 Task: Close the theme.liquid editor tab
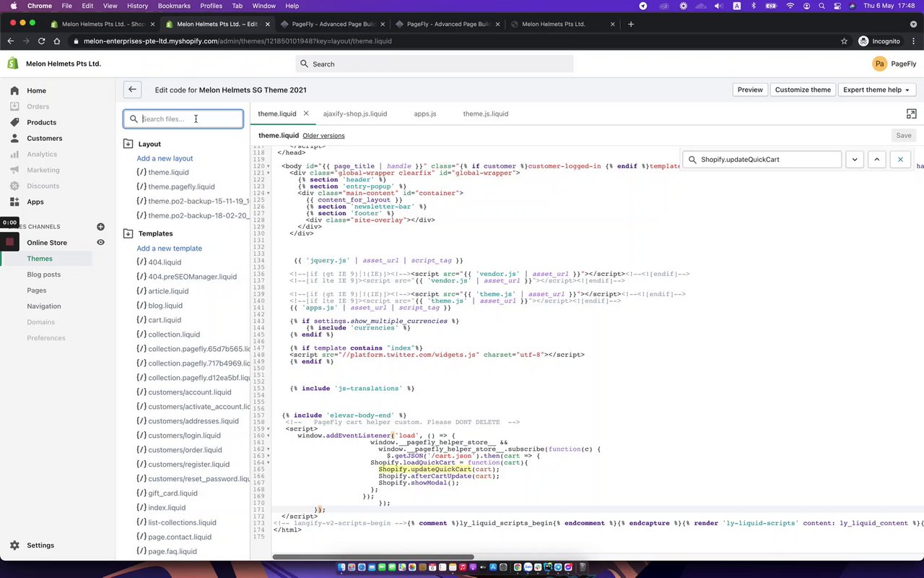(306, 113)
